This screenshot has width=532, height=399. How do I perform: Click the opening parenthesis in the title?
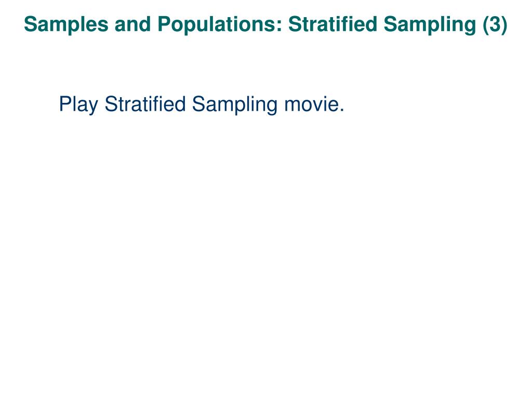click(x=486, y=25)
